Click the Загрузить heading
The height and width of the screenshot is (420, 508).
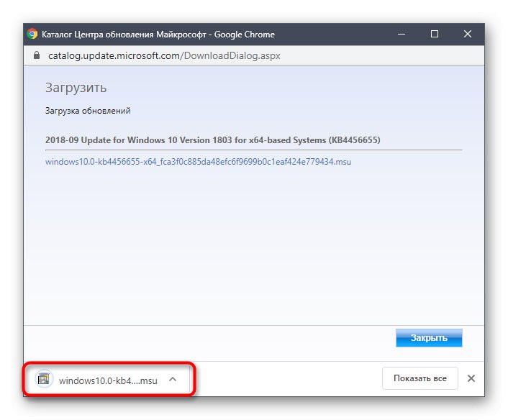tap(76, 88)
